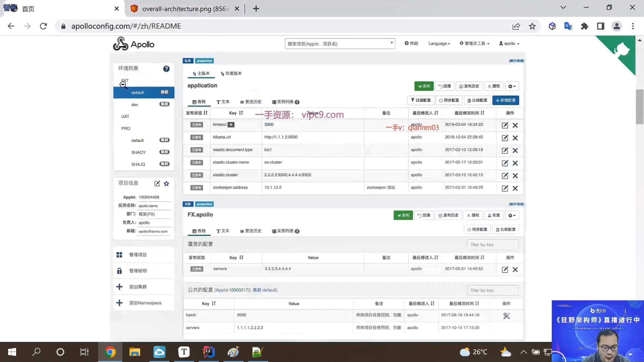Click the plus icon for 添加集群
This screenshot has height=362, width=644.
(119, 287)
